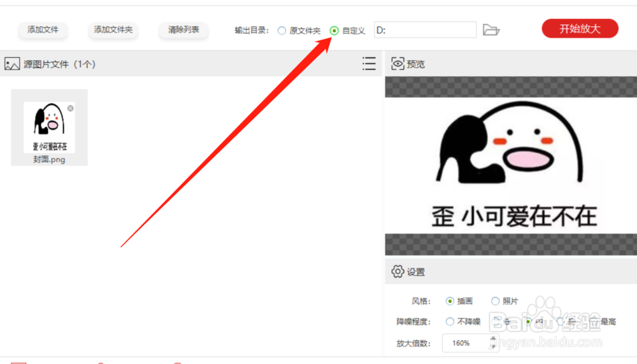Click the 源图片文件（1个） header text
The width and height of the screenshot is (637, 364).
point(59,64)
